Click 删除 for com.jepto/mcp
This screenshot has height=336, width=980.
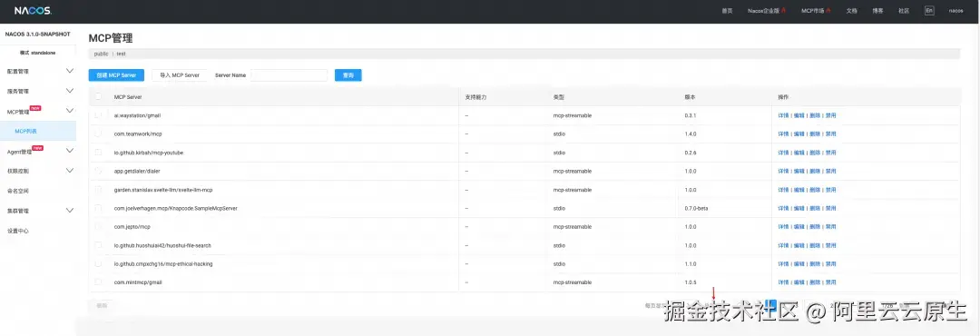point(814,226)
